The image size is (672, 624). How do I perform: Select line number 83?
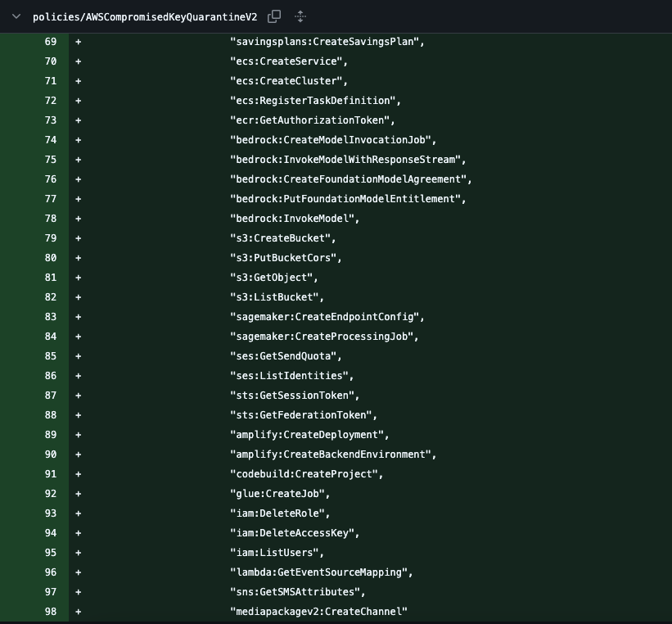coord(51,317)
